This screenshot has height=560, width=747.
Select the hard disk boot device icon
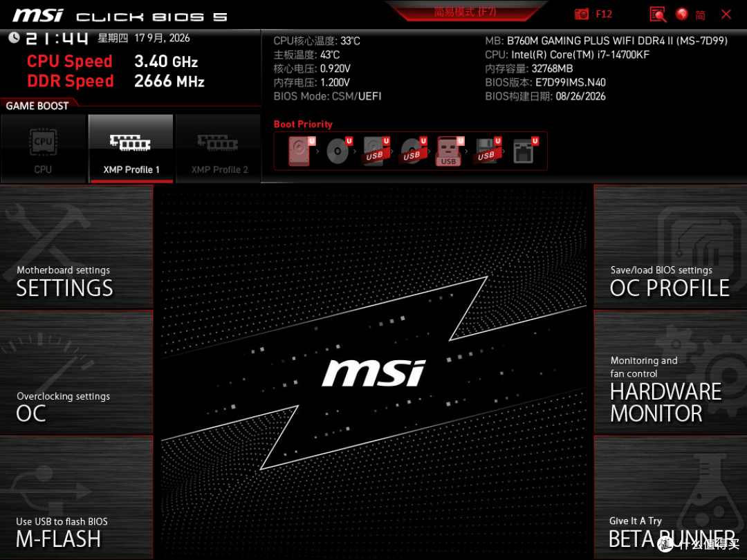pos(300,151)
